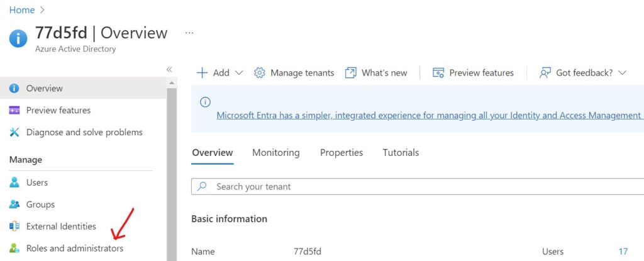Open the ellipsis menu next to Overview title
The height and width of the screenshot is (261, 644).
click(189, 33)
